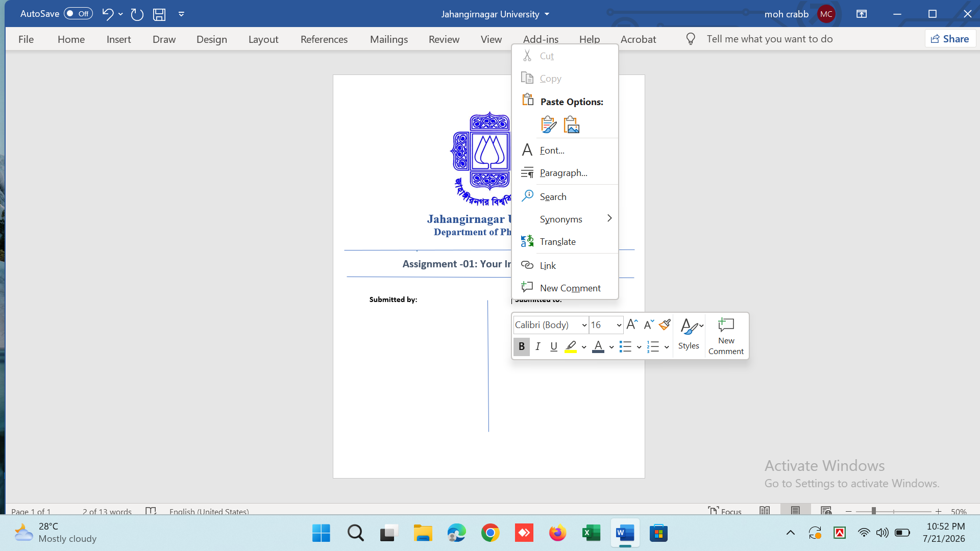Toggle Italic in the mini toolbar
The height and width of the screenshot is (551, 980).
537,347
